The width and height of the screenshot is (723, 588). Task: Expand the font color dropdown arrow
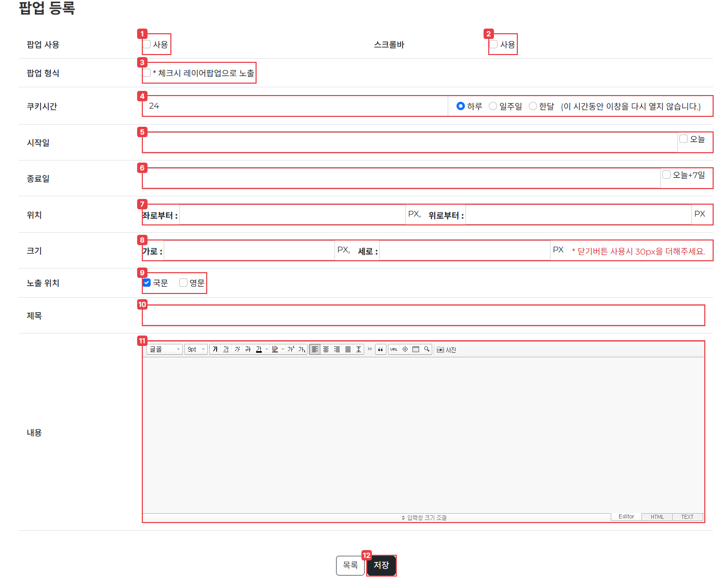[x=267, y=350]
